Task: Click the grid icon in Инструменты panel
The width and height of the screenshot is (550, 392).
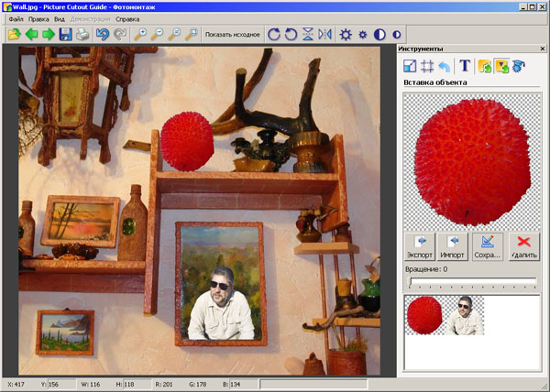Action: point(426,66)
